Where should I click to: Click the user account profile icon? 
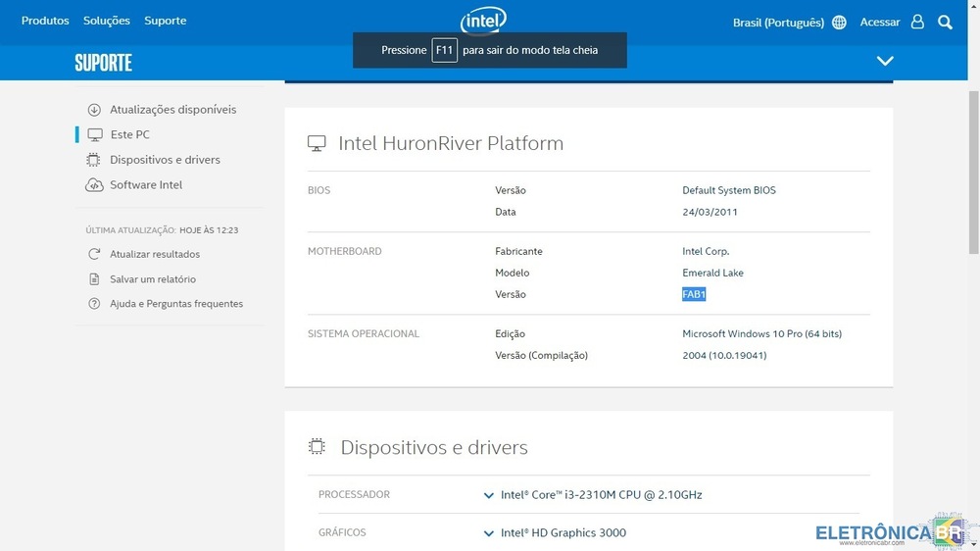pos(917,22)
